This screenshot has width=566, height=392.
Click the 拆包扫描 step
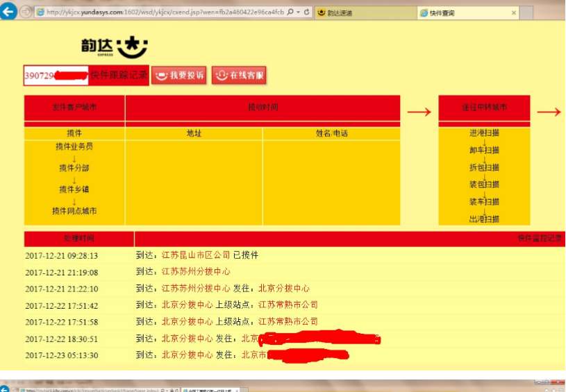coord(484,167)
